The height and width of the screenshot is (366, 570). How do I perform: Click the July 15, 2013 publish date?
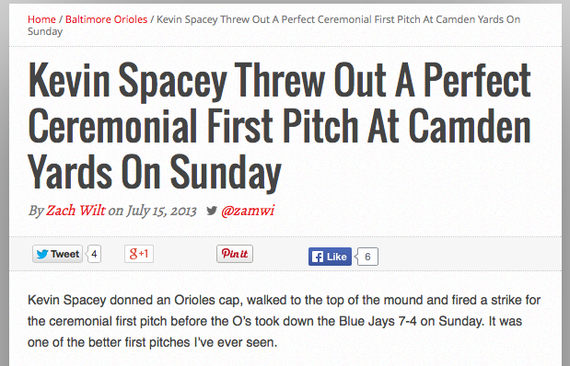tap(161, 210)
